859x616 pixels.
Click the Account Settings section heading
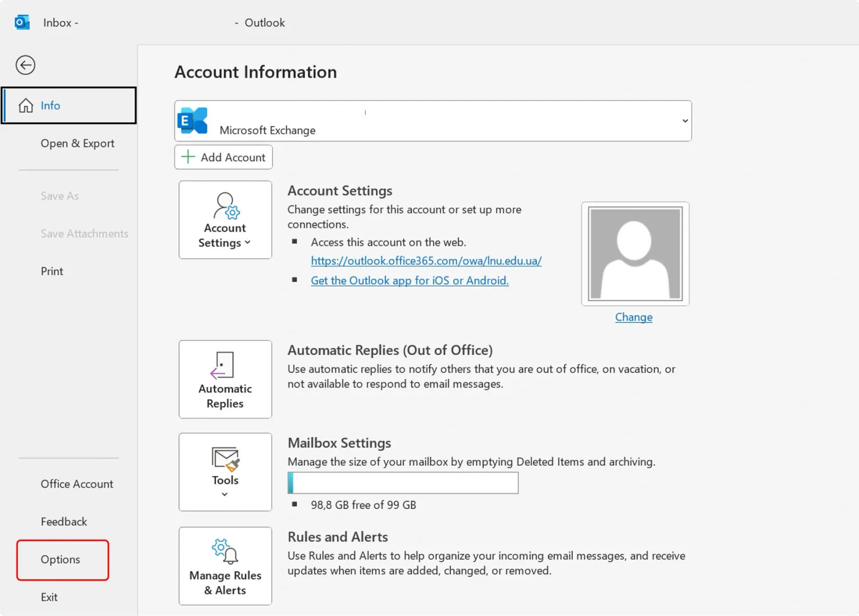click(x=340, y=190)
